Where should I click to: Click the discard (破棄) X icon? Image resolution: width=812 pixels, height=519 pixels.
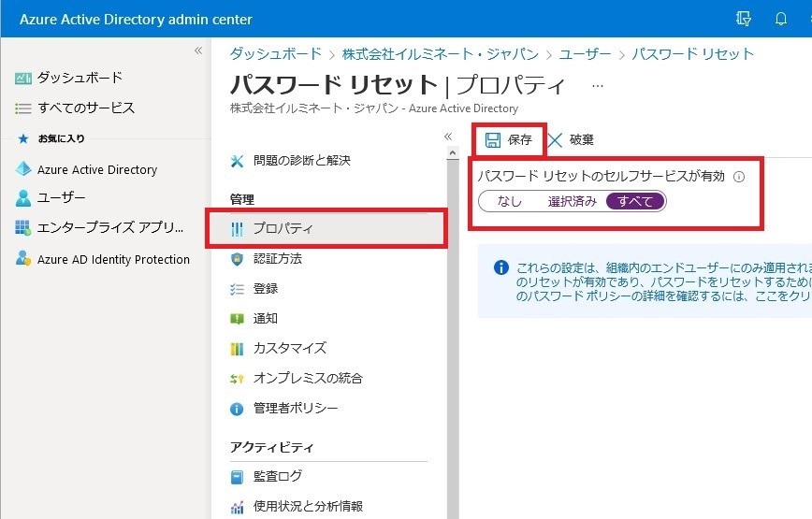click(556, 140)
